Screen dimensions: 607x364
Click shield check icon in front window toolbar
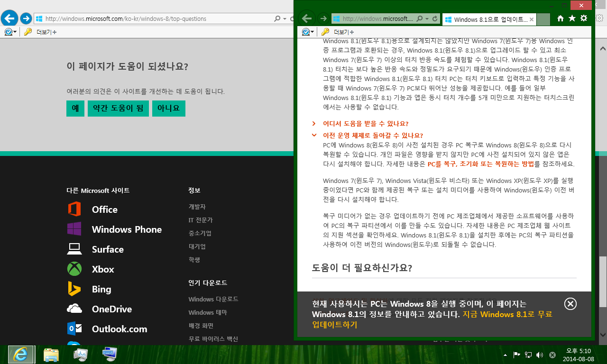pos(306,32)
